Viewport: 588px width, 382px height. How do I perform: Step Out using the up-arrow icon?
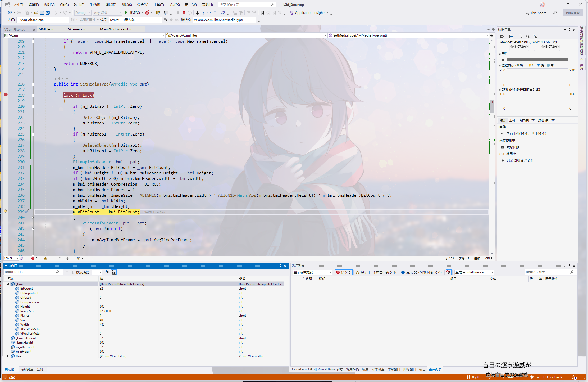pyautogui.click(x=215, y=13)
